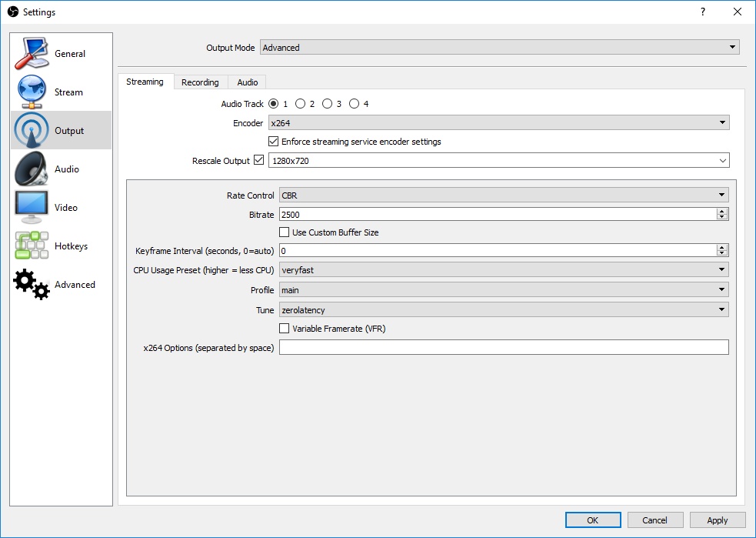Viewport: 756px width, 538px height.
Task: Select audio track 2 radio button
Action: point(301,104)
